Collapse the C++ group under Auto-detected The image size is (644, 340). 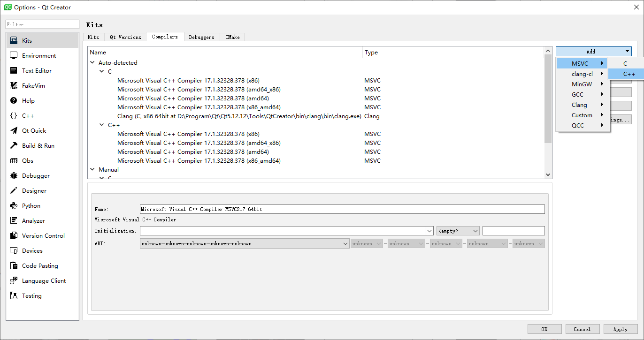pyautogui.click(x=102, y=125)
